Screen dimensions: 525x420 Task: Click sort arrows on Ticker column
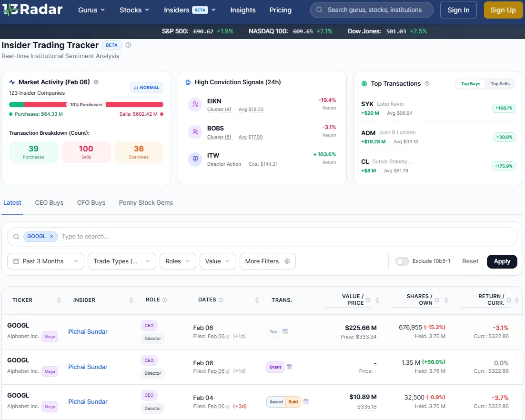59,300
